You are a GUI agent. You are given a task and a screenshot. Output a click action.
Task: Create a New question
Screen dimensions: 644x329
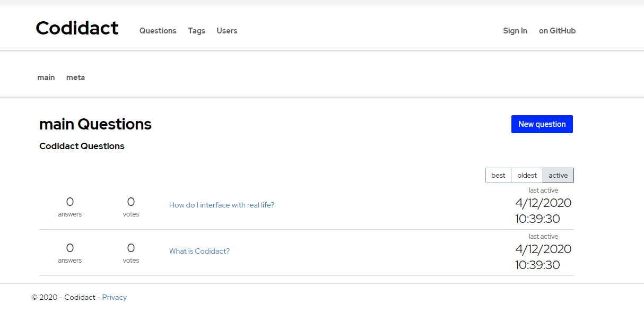pyautogui.click(x=542, y=124)
